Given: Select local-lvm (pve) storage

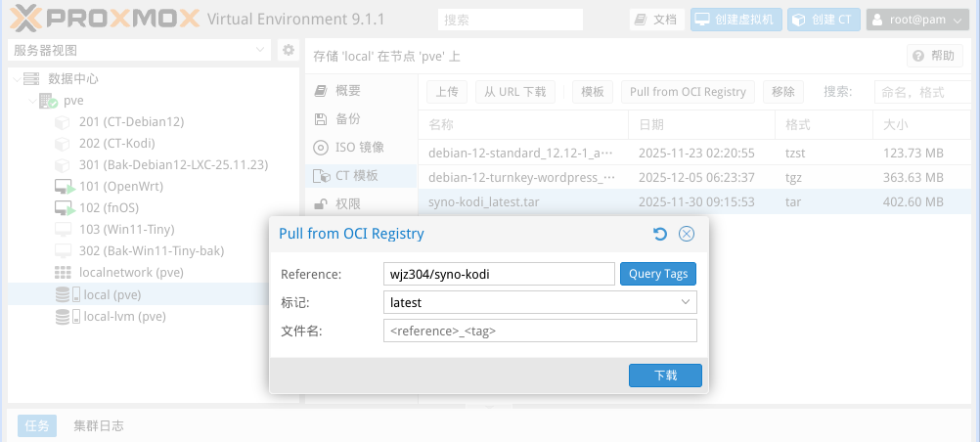Looking at the screenshot, I should click(124, 316).
